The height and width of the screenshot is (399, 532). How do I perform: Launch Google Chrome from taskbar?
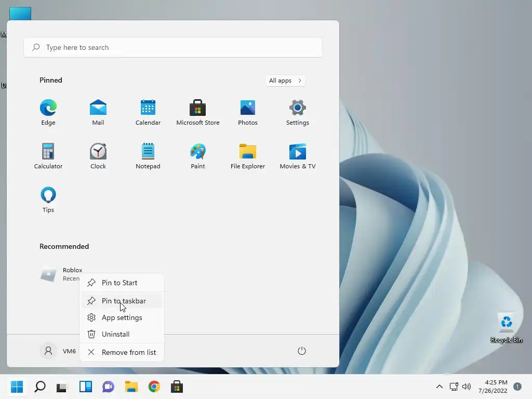coord(154,387)
